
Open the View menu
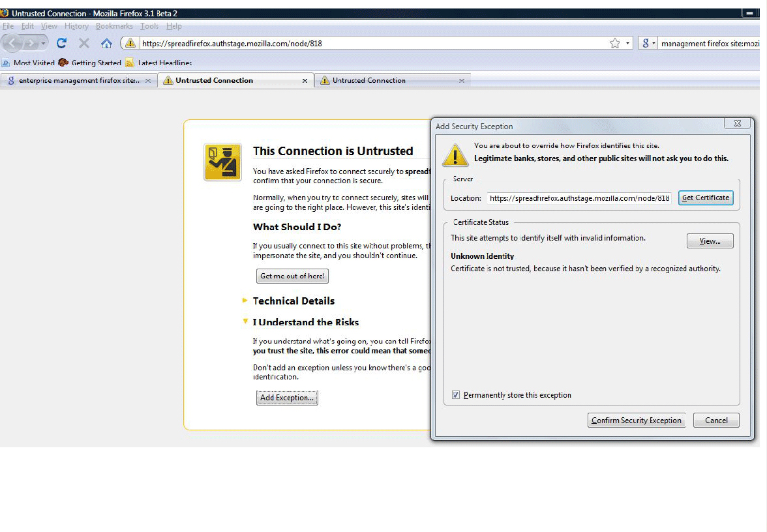(x=49, y=26)
